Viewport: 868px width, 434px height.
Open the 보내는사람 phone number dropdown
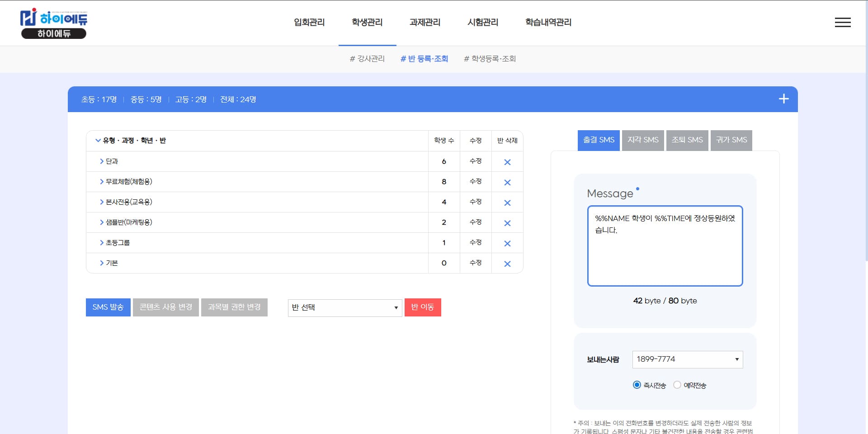pos(687,359)
